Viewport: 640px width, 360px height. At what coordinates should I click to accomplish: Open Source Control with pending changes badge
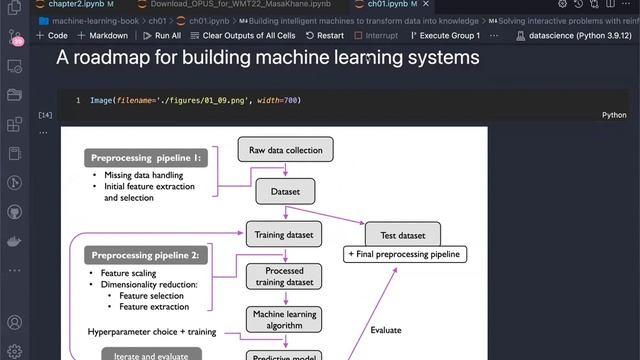tap(15, 38)
